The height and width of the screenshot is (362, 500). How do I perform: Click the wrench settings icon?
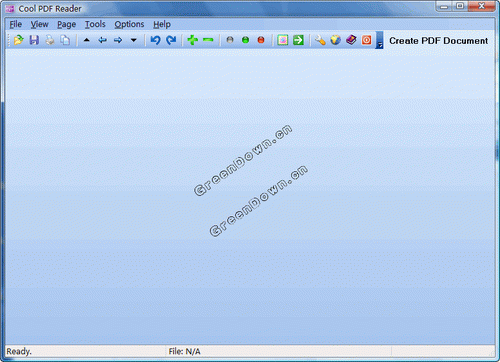tap(320, 40)
